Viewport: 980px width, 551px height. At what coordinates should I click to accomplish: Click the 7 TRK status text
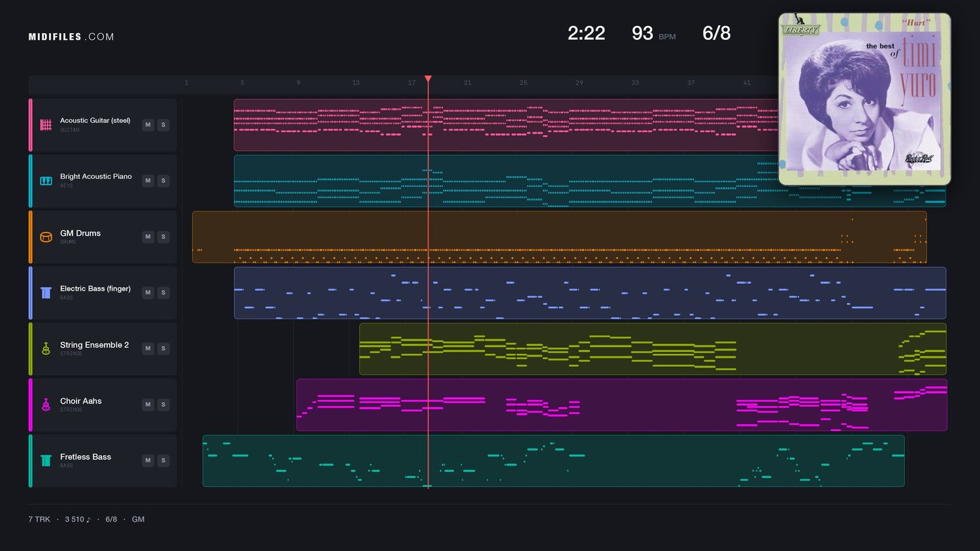[x=39, y=520]
